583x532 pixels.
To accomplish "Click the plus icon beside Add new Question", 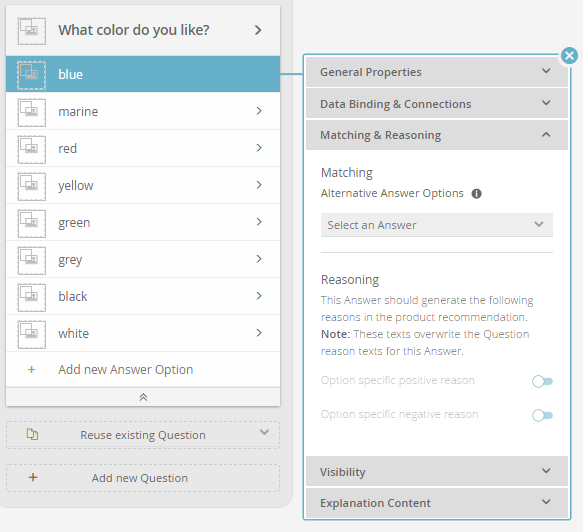I will (x=33, y=477).
